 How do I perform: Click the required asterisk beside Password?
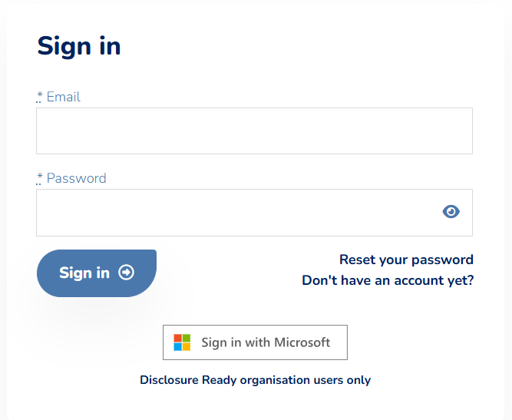(39, 178)
